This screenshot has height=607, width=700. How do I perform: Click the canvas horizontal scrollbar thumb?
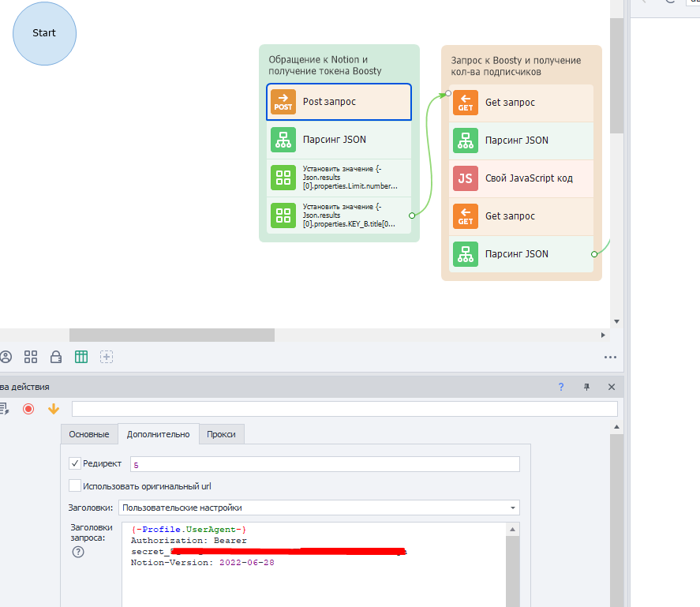point(172,335)
